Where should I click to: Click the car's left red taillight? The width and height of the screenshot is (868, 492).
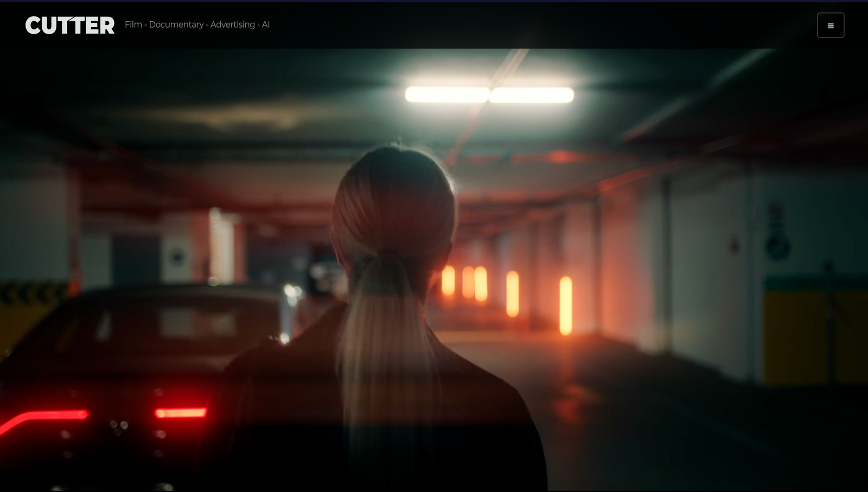[x=46, y=417]
